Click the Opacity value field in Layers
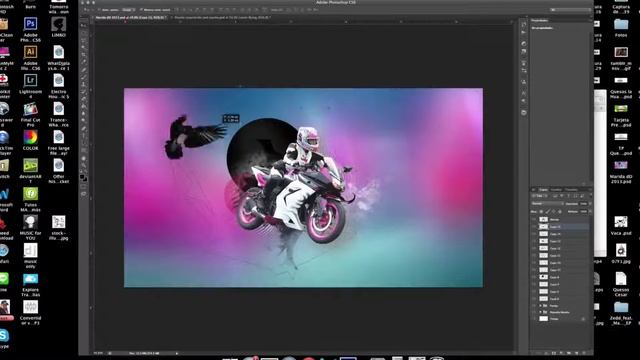The width and height of the screenshot is (640, 360). pos(584,204)
